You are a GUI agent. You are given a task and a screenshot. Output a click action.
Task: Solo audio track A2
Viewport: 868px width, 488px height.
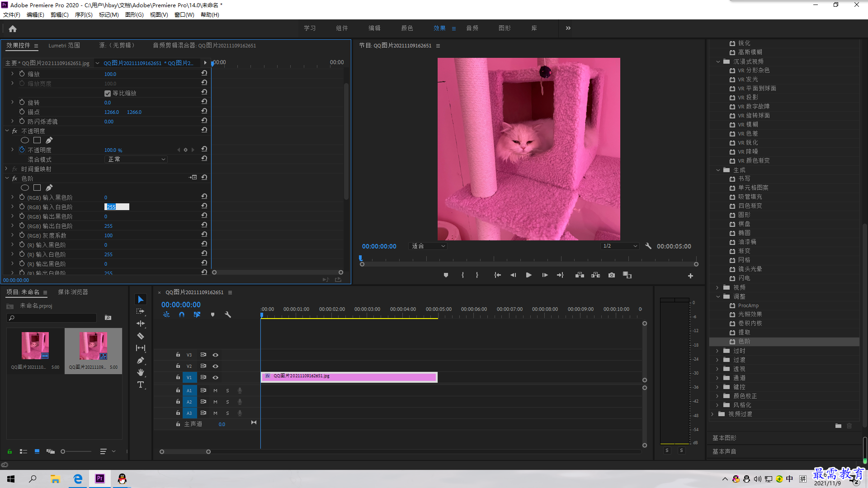click(227, 402)
